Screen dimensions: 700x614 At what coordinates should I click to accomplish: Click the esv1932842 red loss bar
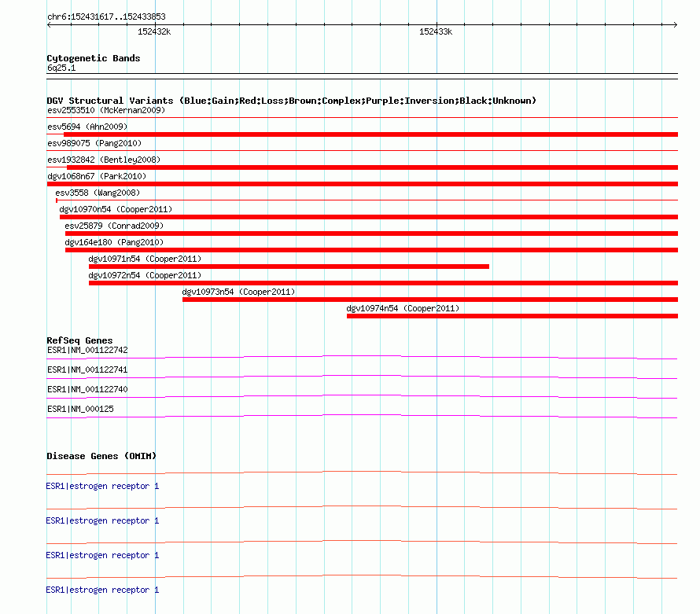pyautogui.click(x=372, y=167)
